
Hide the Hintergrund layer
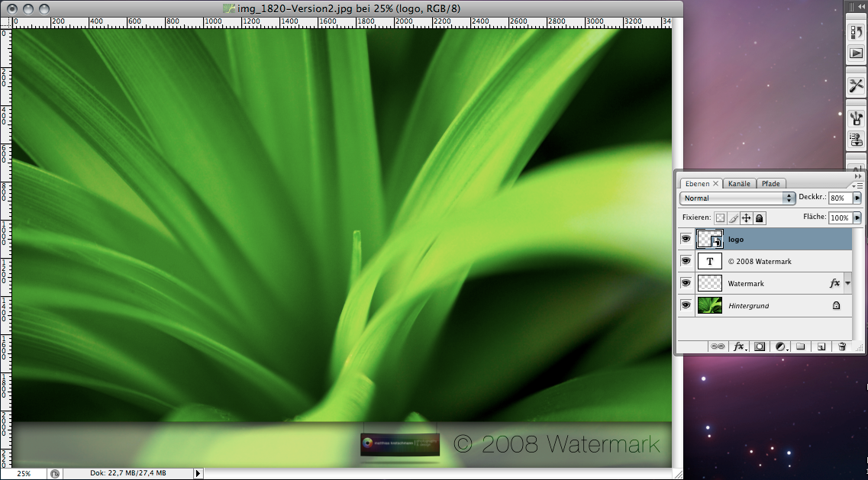pyautogui.click(x=686, y=305)
